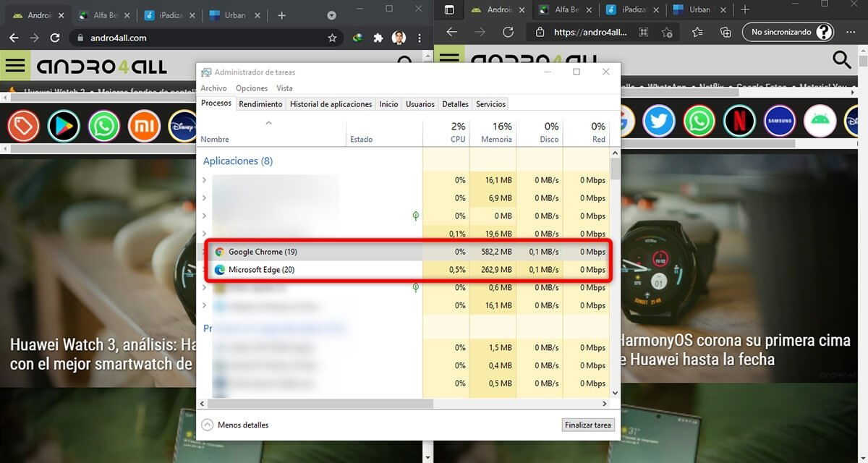Open the Google Play bookmark icon
Image resolution: width=868 pixels, height=463 pixels.
coord(63,124)
